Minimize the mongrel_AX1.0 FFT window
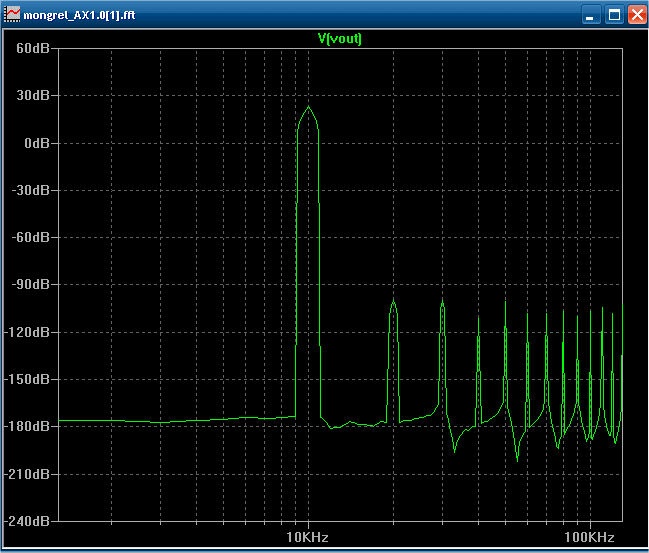 click(591, 15)
